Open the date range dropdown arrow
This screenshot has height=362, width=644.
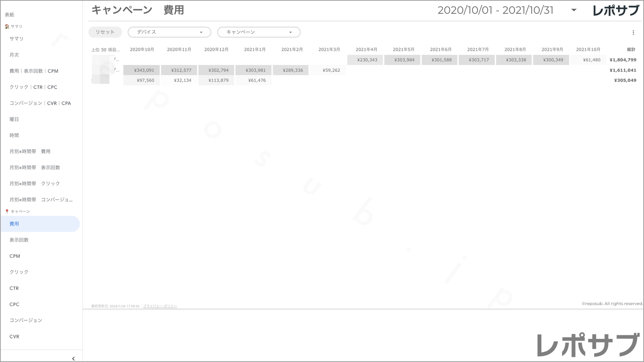(574, 10)
